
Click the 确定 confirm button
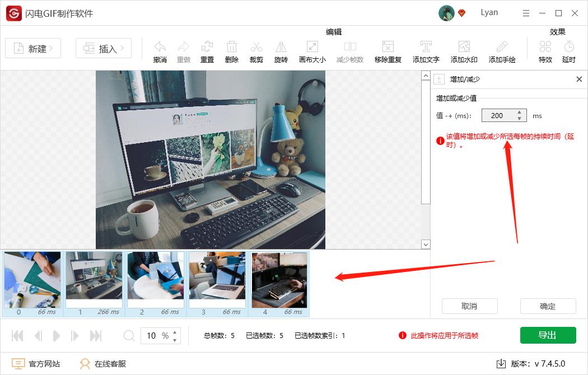pos(548,306)
